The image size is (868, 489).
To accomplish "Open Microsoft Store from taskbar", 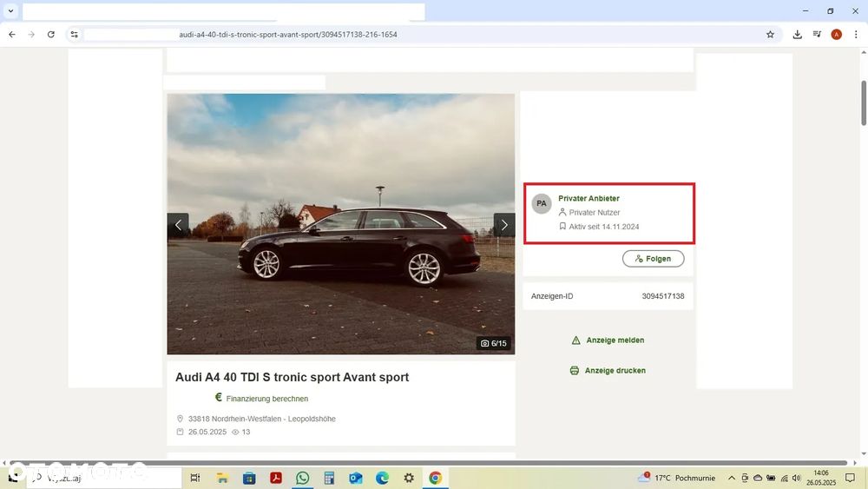I will click(249, 478).
